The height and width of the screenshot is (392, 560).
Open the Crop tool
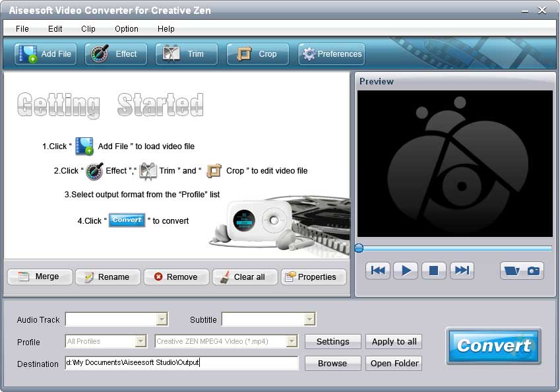point(257,54)
